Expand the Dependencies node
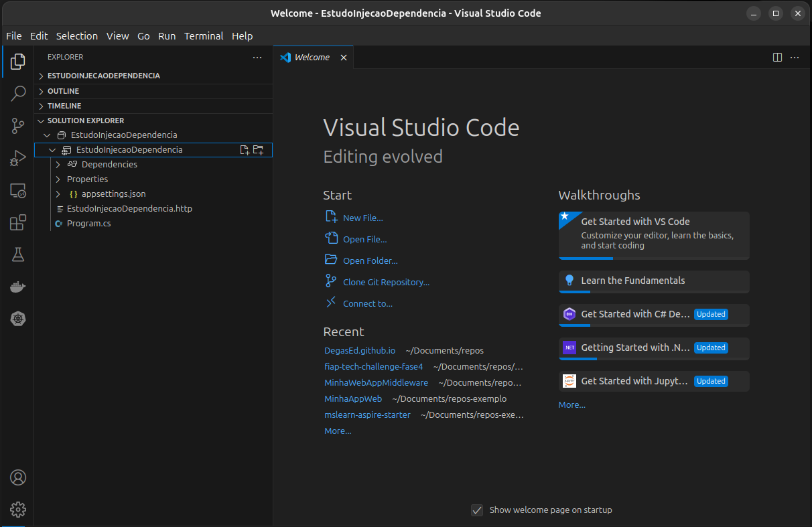Screen dimensions: 812x527 [x=58, y=165]
